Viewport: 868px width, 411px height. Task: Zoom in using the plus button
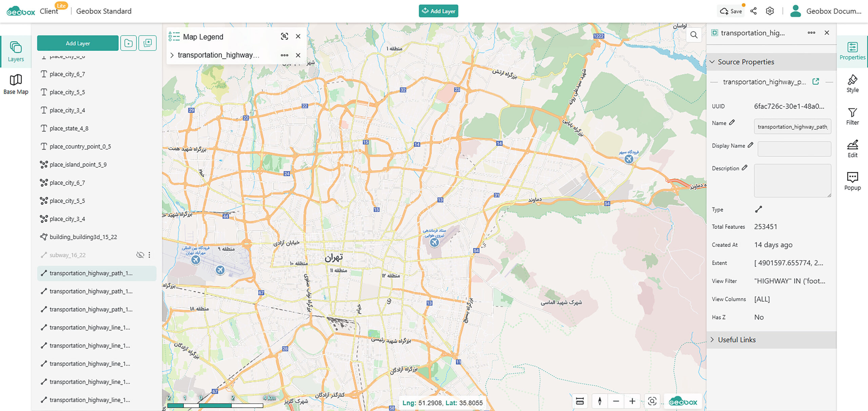point(632,401)
